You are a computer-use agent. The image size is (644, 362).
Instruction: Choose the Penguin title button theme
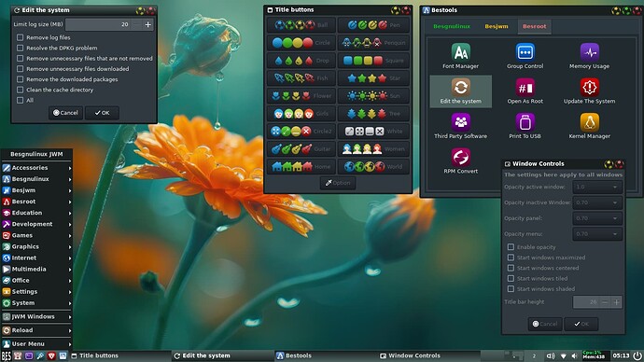click(373, 43)
